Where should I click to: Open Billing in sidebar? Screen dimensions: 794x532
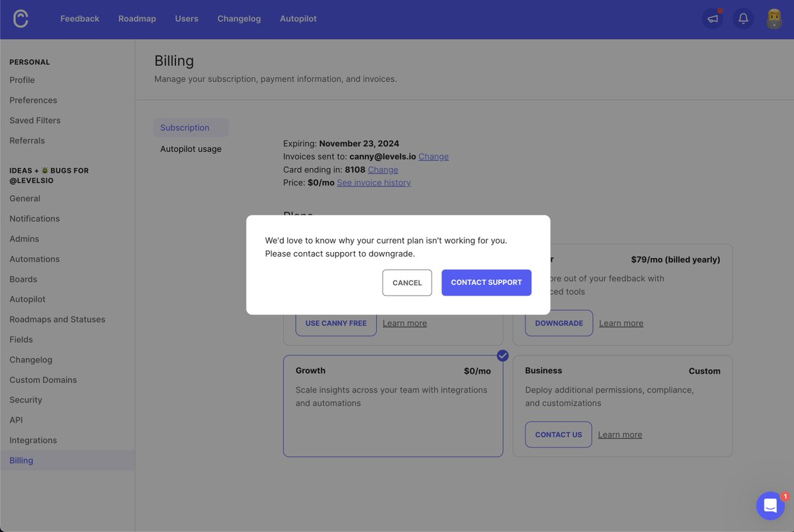(x=67, y=461)
